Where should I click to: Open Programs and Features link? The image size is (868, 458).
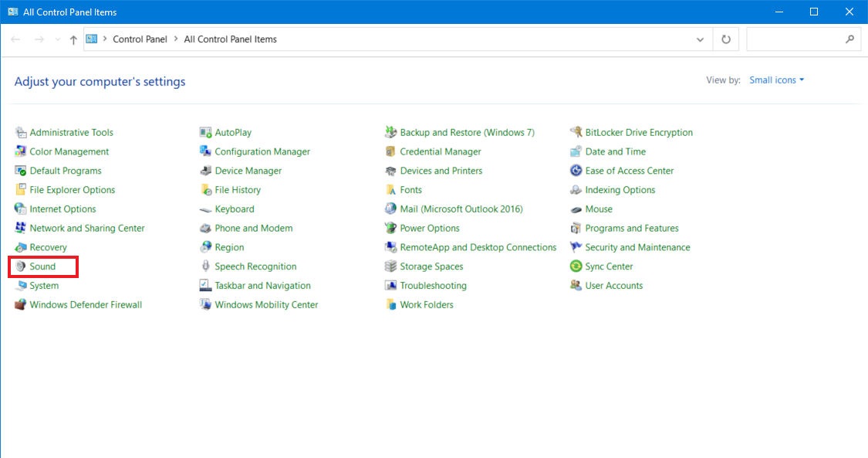click(632, 228)
